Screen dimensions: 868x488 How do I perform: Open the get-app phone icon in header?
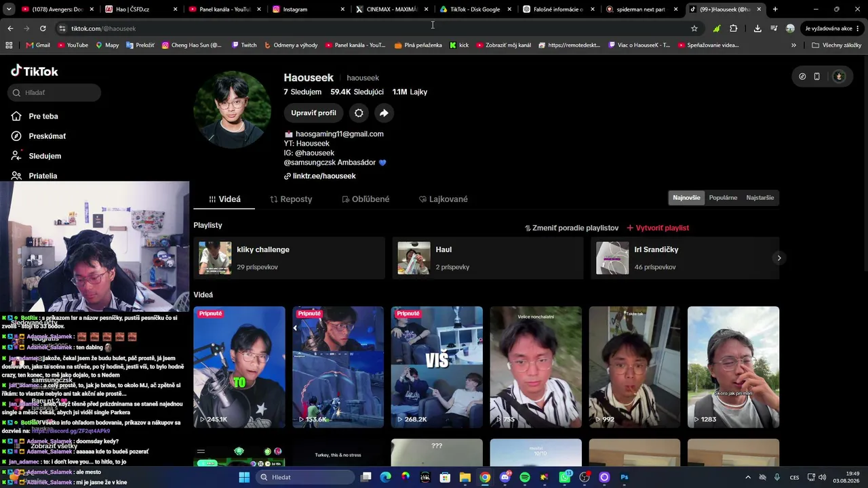point(817,77)
